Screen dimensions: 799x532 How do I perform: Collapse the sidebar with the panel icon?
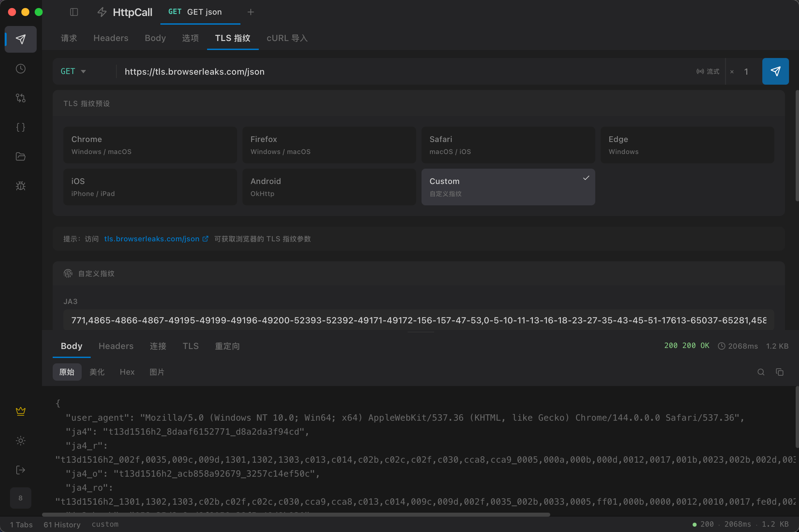pos(74,12)
